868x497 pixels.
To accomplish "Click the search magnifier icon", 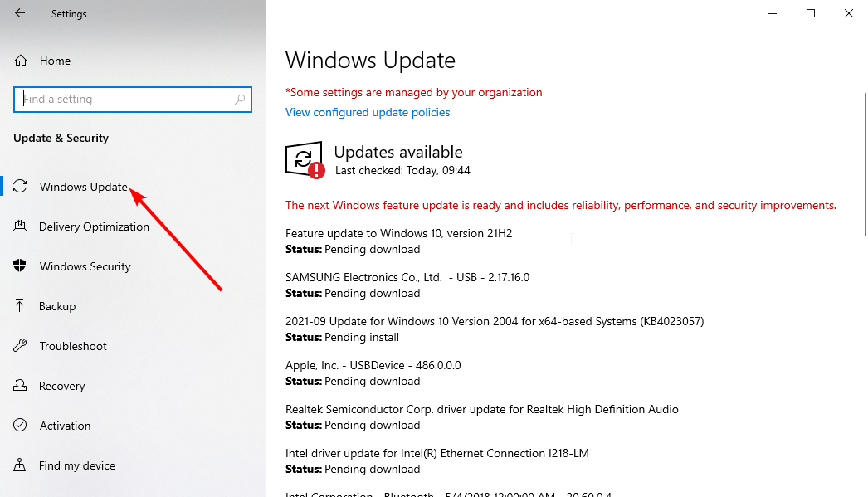I will [x=240, y=99].
